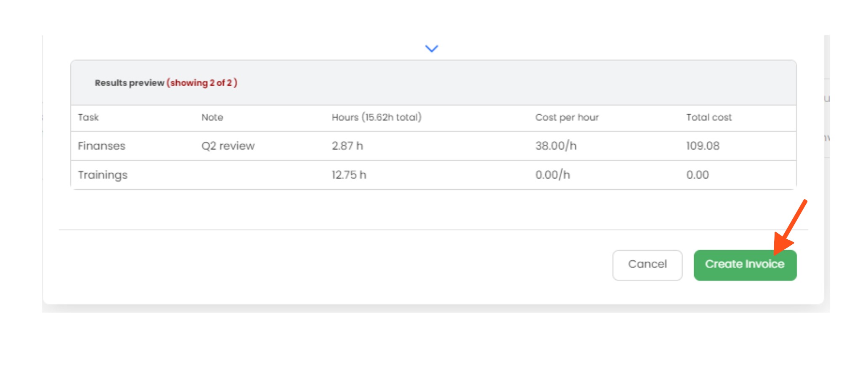Click the 2.87 h hours value
This screenshot has height=365, width=868.
point(347,146)
